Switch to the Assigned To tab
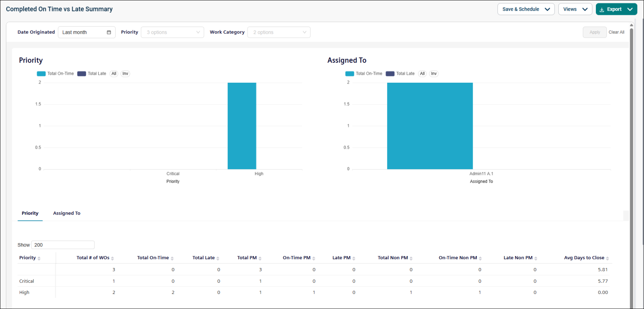This screenshot has height=309, width=644. (67, 213)
